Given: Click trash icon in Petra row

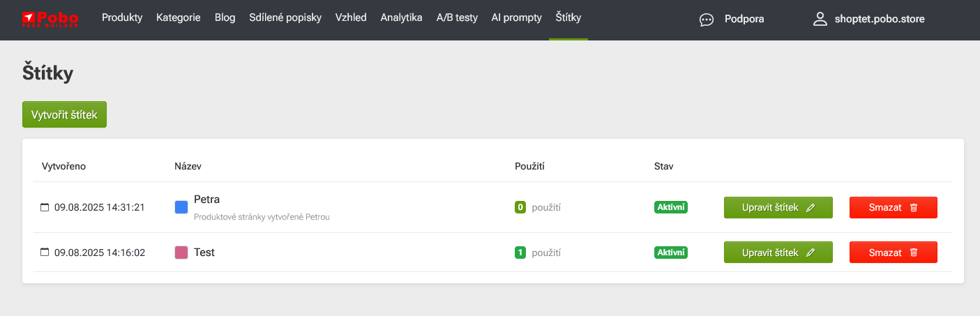Looking at the screenshot, I should [x=914, y=208].
